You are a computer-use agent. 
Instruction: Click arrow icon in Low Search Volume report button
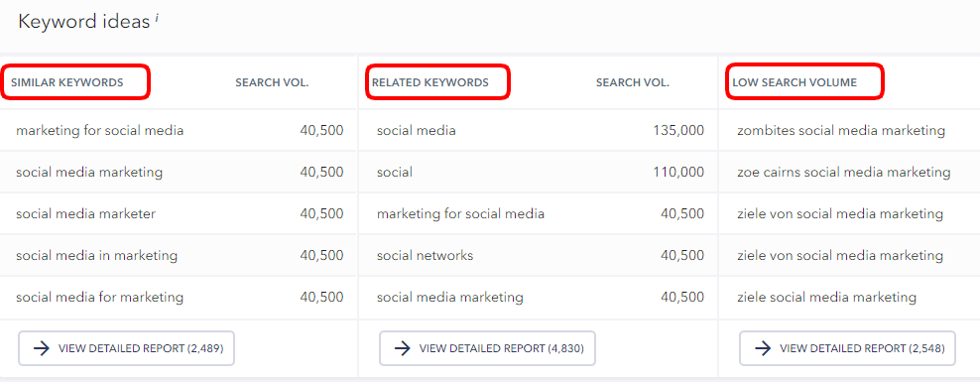(x=763, y=348)
